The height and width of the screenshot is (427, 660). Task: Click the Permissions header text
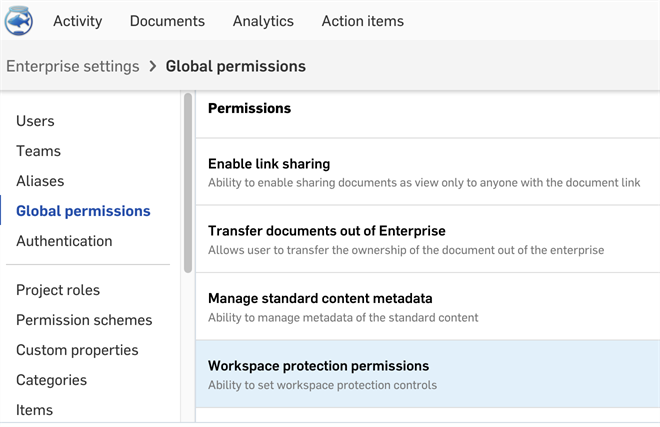click(x=249, y=108)
